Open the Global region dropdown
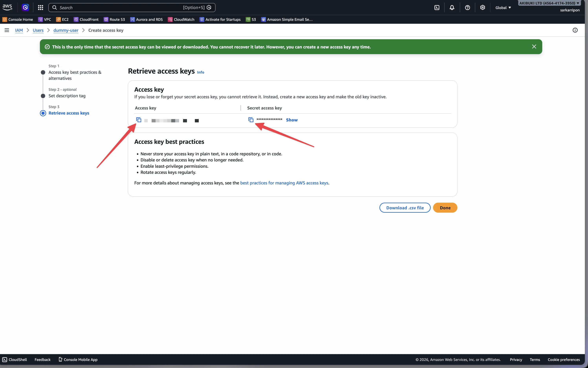This screenshot has width=588, height=368. [x=503, y=7]
